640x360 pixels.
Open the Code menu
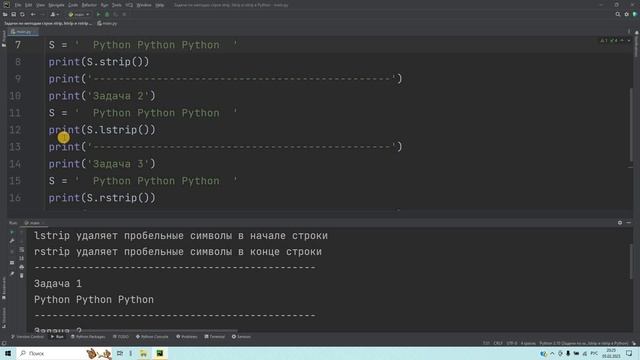click(x=73, y=5)
